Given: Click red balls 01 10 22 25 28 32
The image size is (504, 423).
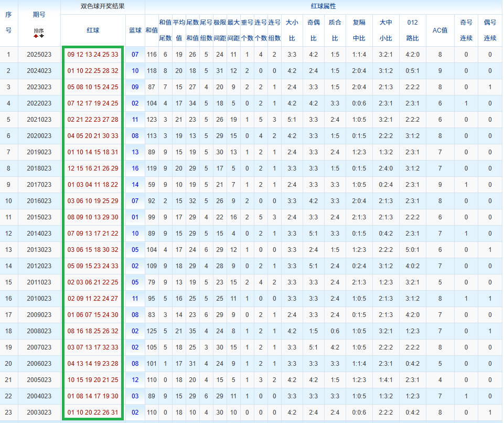Looking at the screenshot, I should 93,71.
